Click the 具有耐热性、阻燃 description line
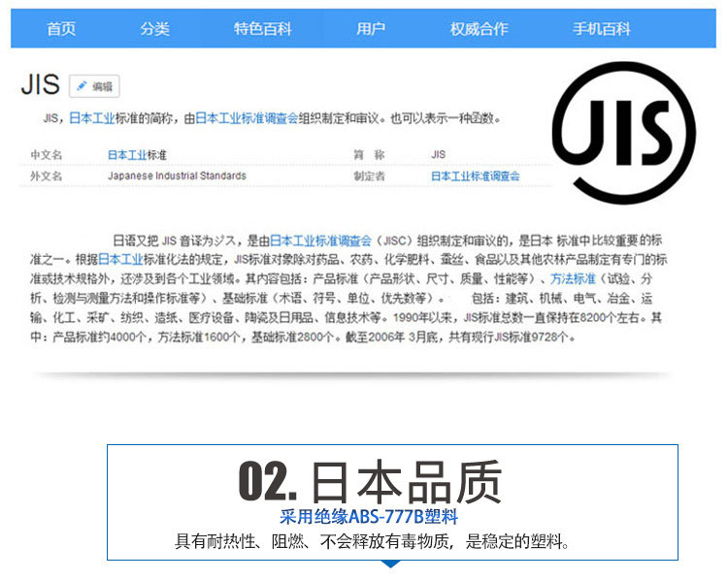The height and width of the screenshot is (580, 728). (372, 541)
